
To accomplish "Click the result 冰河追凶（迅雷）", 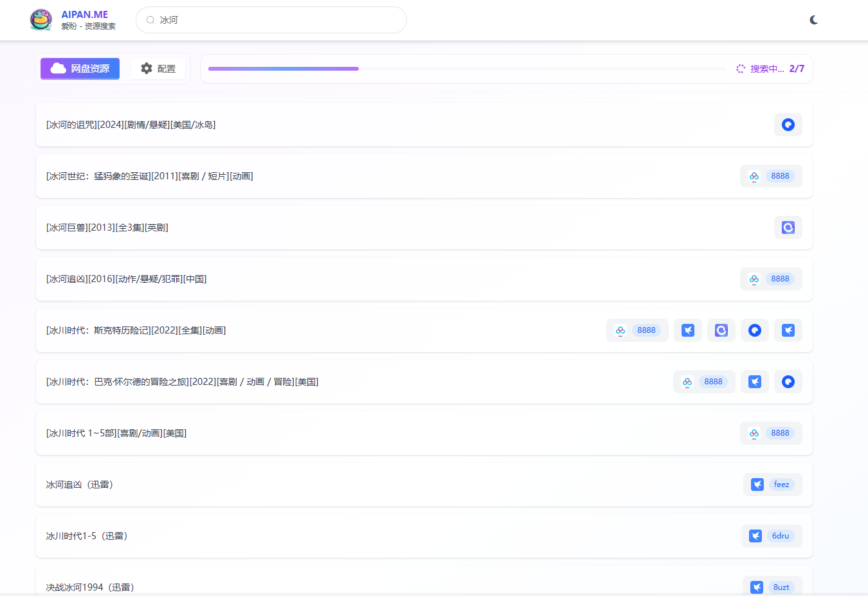I will pyautogui.click(x=80, y=485).
